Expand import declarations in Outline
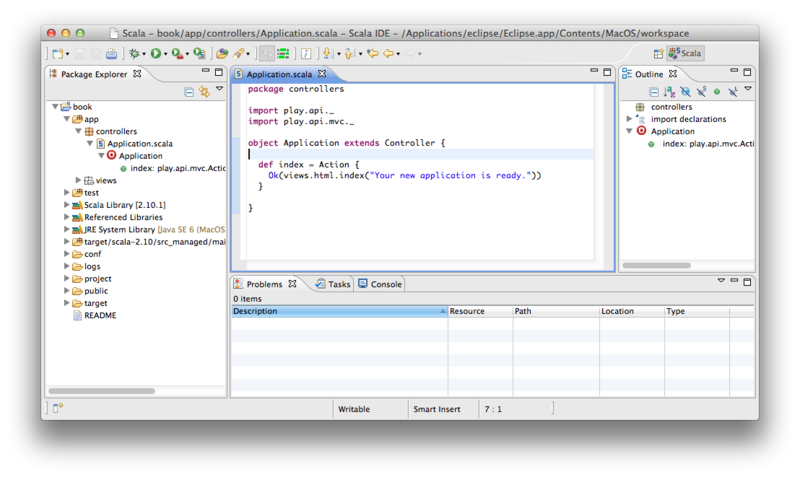 click(629, 119)
